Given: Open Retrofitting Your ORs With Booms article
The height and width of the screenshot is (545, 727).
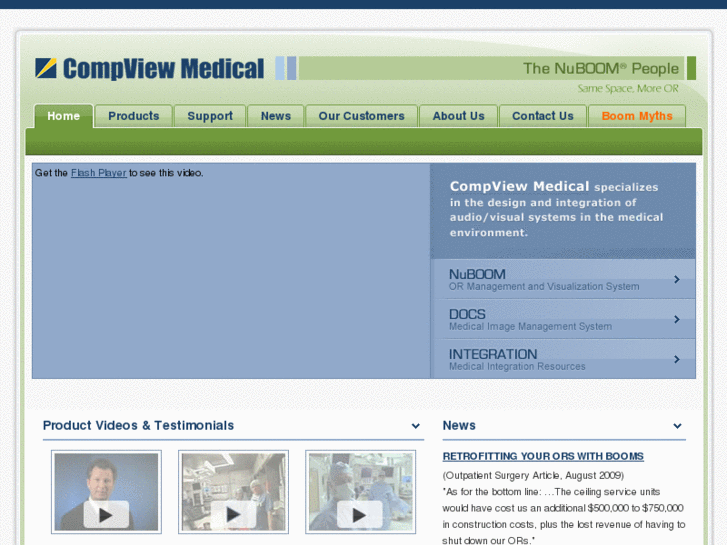Looking at the screenshot, I should tap(543, 456).
